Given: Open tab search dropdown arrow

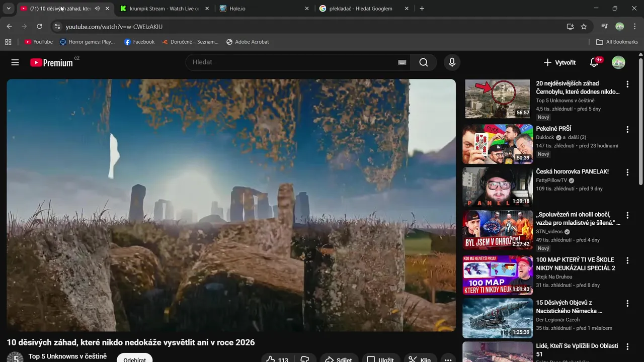Looking at the screenshot, I should (x=8, y=9).
